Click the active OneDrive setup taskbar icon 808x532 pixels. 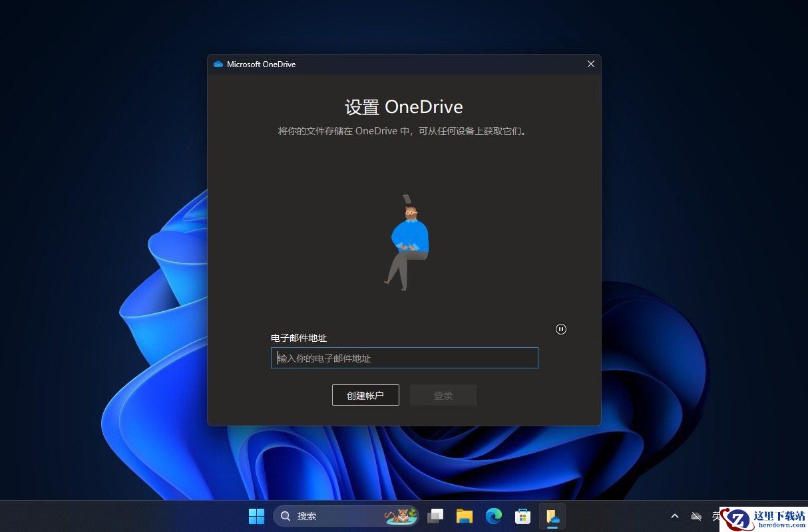(x=552, y=516)
